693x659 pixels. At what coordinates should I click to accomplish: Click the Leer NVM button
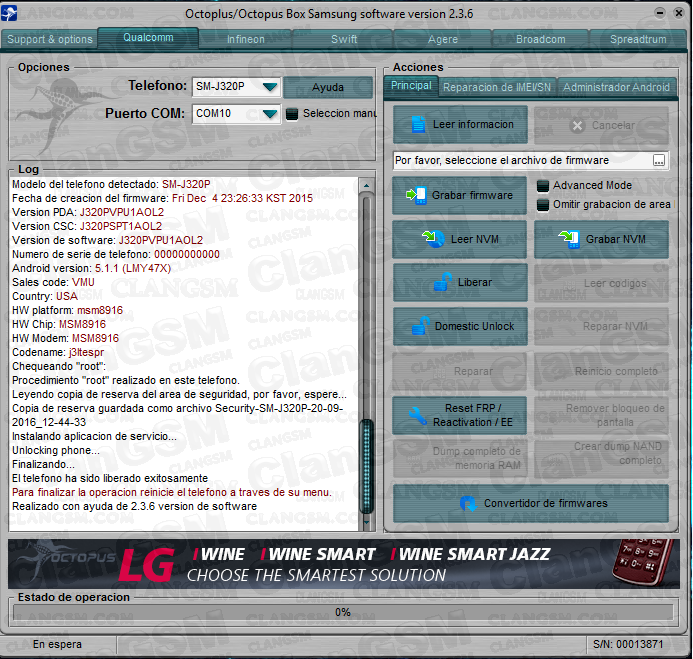(459, 239)
